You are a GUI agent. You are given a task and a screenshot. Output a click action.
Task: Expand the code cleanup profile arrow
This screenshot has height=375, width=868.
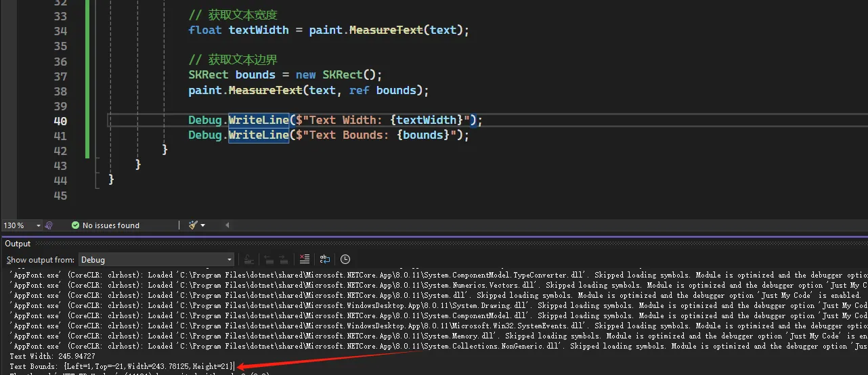(x=203, y=225)
